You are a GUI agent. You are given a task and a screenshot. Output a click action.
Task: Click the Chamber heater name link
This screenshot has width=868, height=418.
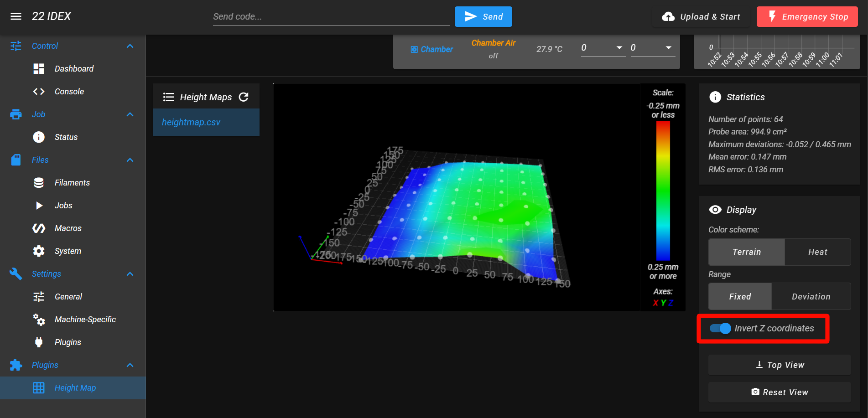pyautogui.click(x=437, y=49)
